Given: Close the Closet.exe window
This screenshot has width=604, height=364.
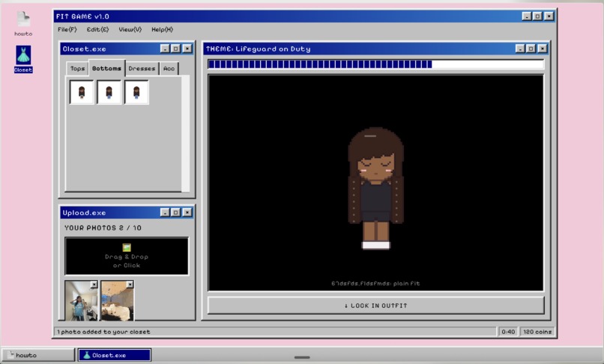Looking at the screenshot, I should pos(187,49).
